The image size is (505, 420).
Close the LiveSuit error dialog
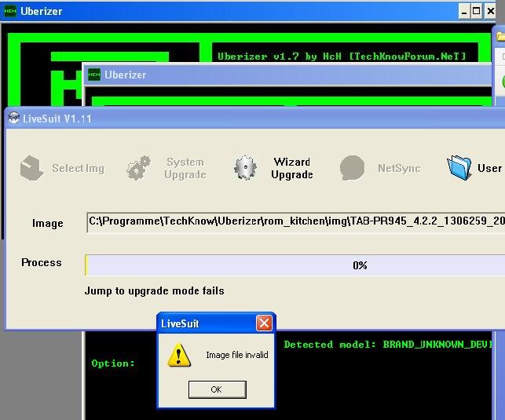tap(264, 323)
